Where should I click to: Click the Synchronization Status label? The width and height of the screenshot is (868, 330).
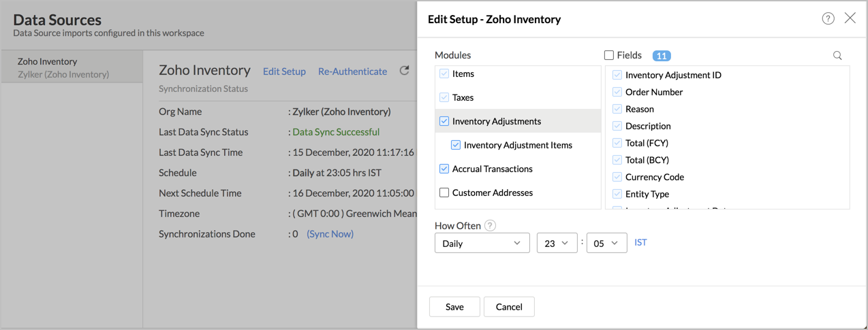click(x=203, y=88)
